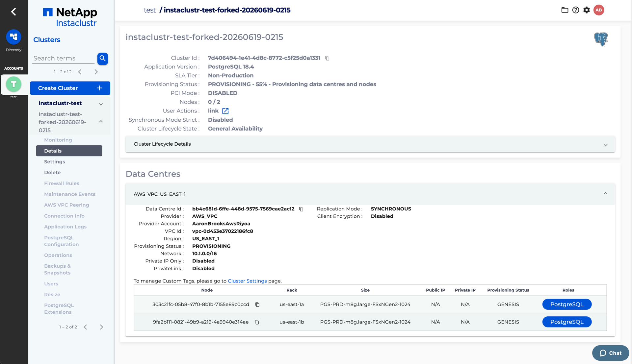This screenshot has width=632, height=364.
Task: Open Application Logs
Action: 65,227
